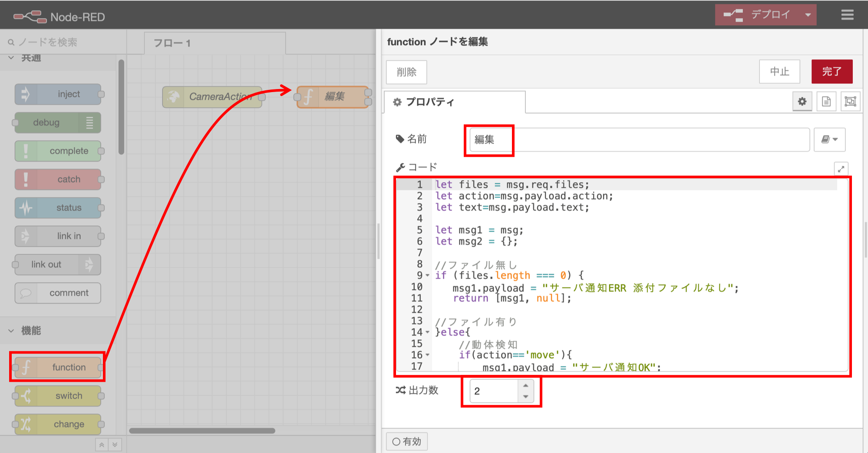Show node properties gear icon tab
This screenshot has height=453, width=868.
[802, 102]
